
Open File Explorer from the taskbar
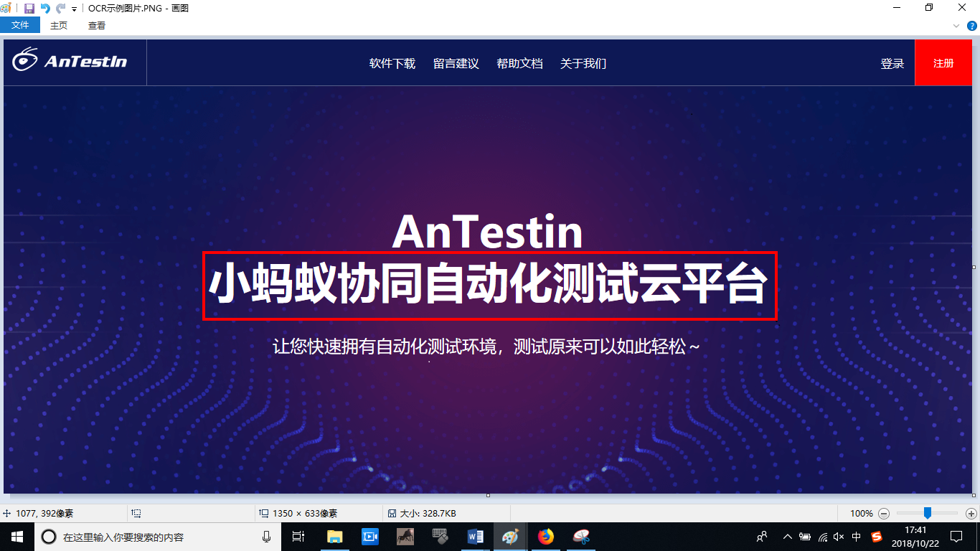335,537
